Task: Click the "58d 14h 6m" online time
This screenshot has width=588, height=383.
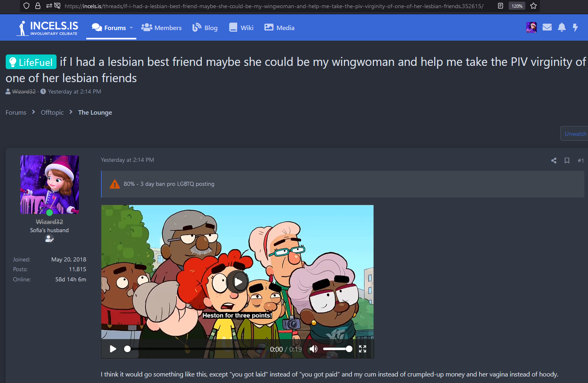Action: point(71,279)
